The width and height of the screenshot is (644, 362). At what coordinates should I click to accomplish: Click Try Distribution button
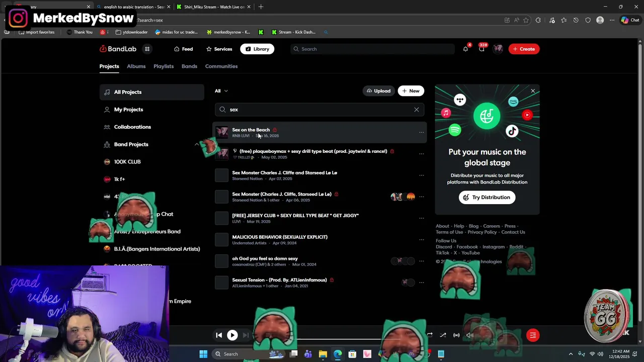point(487,197)
